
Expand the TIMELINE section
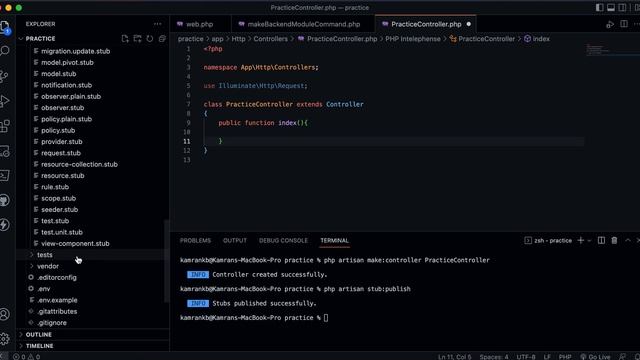pos(40,346)
